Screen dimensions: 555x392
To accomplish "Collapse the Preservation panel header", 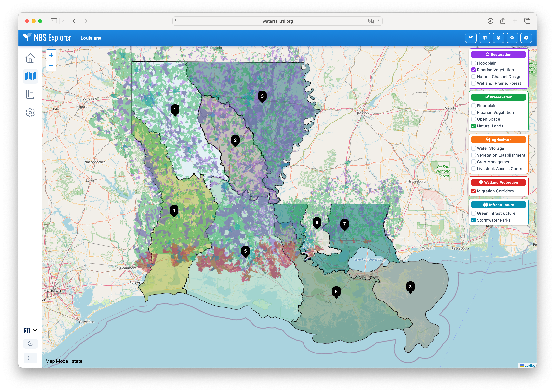I will click(498, 97).
